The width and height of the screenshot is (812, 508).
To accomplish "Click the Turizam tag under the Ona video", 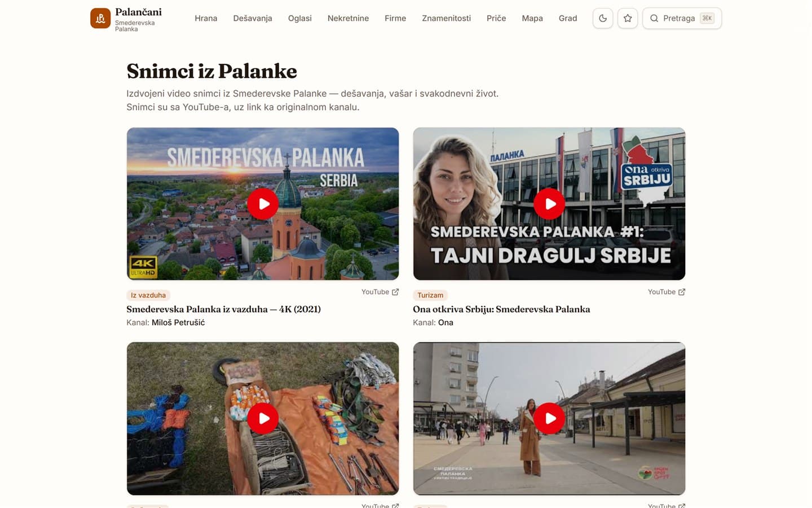I will point(430,295).
